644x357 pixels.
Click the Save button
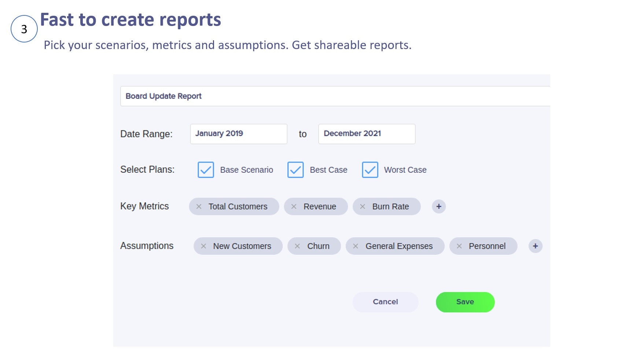click(x=465, y=302)
